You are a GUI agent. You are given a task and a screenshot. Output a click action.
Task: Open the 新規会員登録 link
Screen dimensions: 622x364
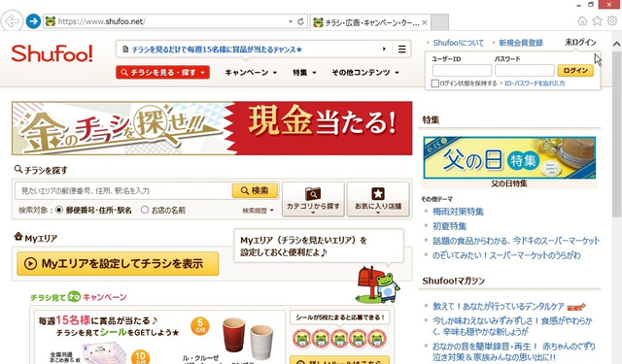(521, 43)
